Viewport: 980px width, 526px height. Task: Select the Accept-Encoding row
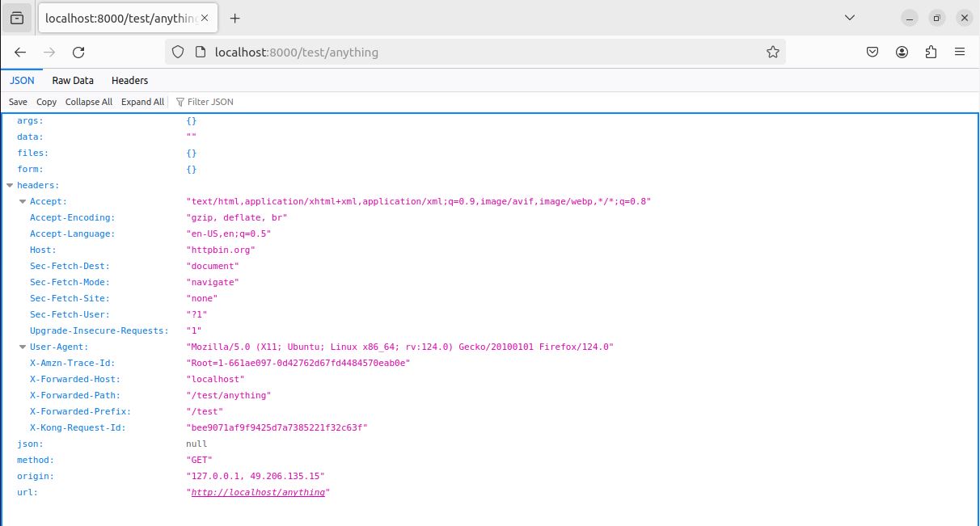(490, 217)
